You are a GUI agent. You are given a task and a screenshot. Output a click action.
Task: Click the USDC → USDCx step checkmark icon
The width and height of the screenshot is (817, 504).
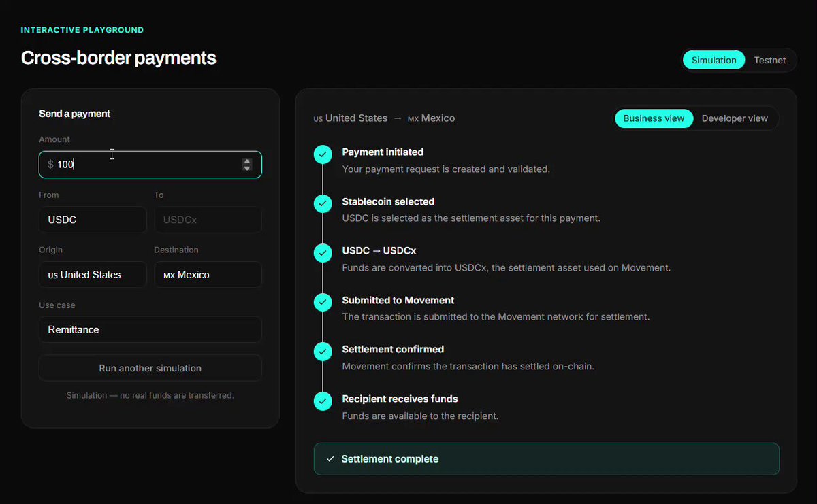pos(323,253)
